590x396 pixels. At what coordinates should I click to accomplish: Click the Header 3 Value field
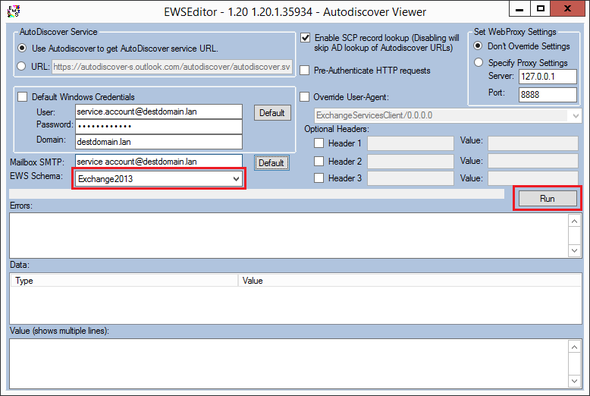pos(533,178)
